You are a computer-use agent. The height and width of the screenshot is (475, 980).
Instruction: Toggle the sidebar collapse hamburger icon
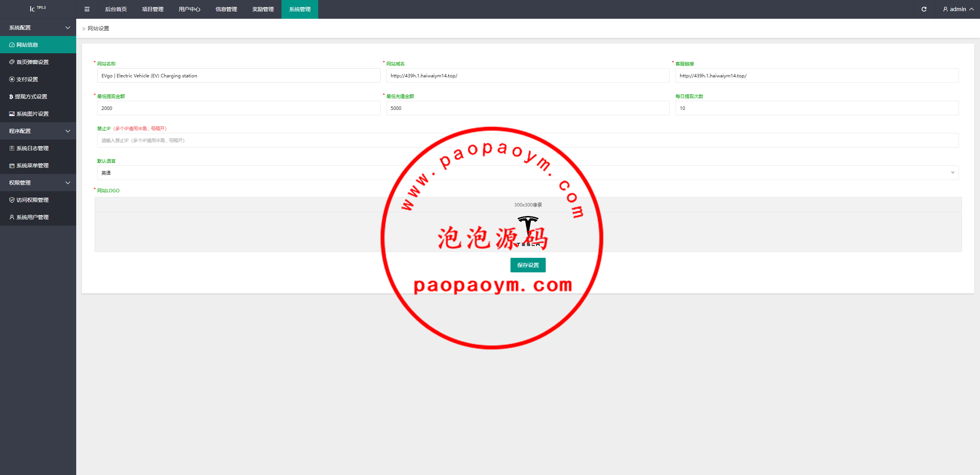(x=87, y=9)
